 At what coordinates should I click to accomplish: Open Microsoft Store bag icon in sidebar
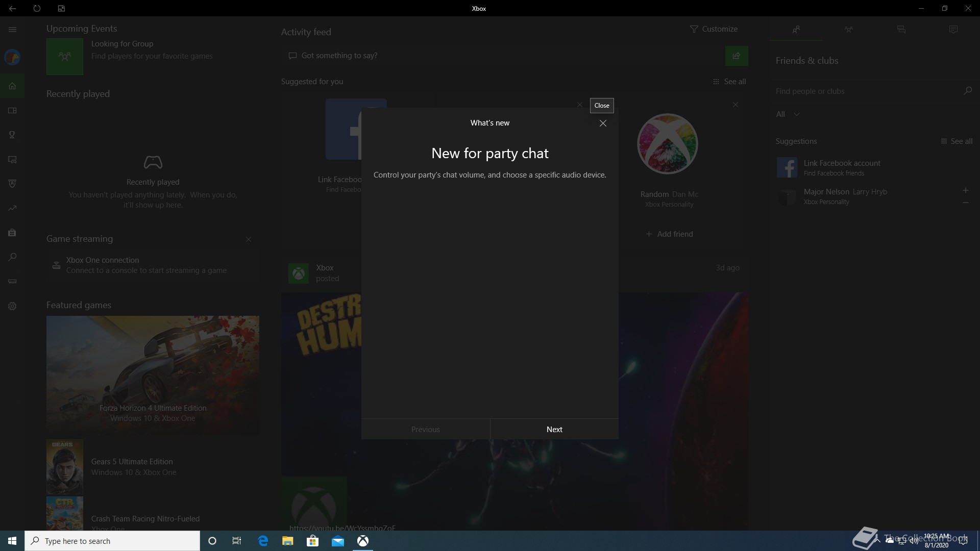click(12, 233)
